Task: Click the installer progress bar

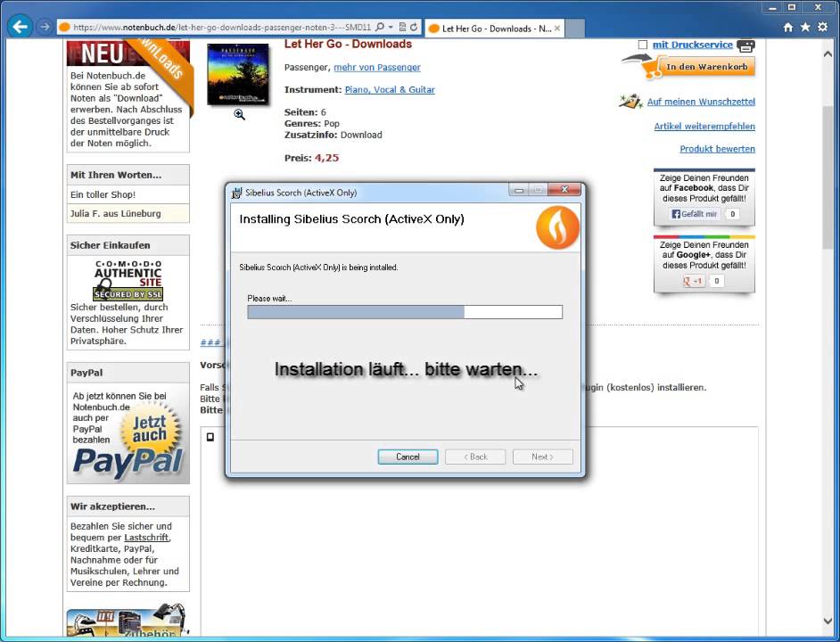Action: point(405,312)
